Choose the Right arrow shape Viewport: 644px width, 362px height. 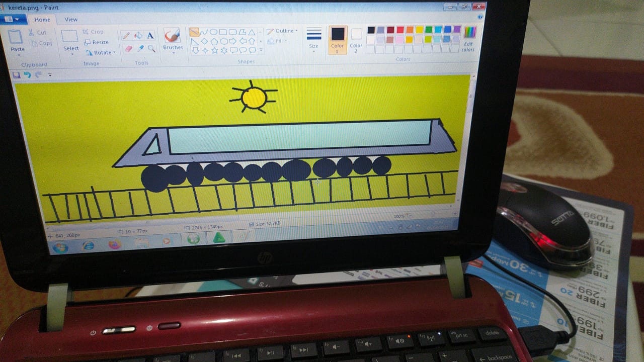[x=233, y=41]
